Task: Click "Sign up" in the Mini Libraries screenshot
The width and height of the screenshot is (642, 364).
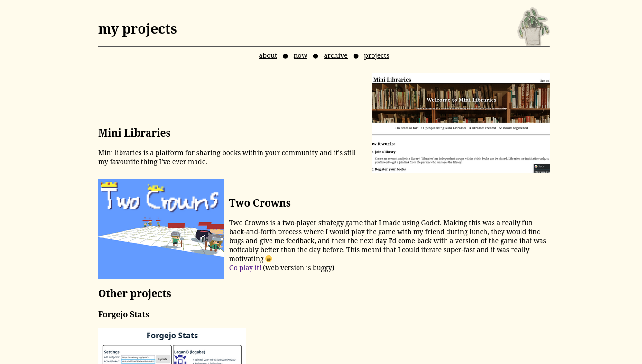Action: (x=544, y=81)
